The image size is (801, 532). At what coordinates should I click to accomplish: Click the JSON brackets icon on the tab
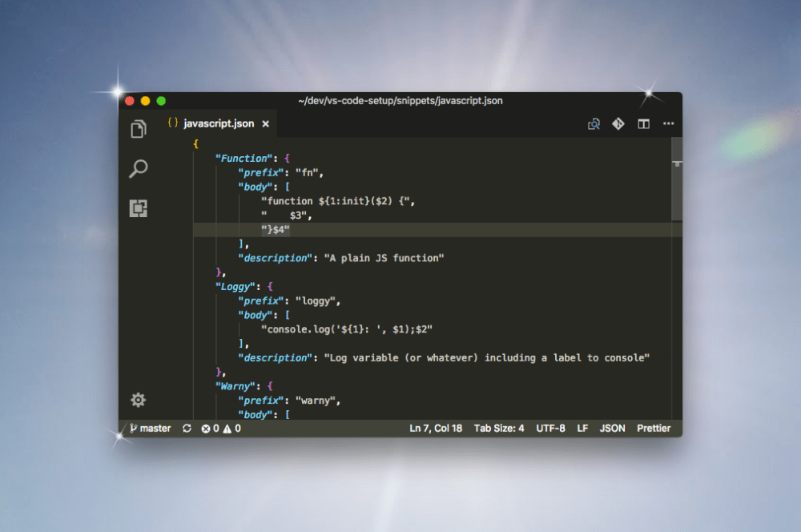coord(173,123)
